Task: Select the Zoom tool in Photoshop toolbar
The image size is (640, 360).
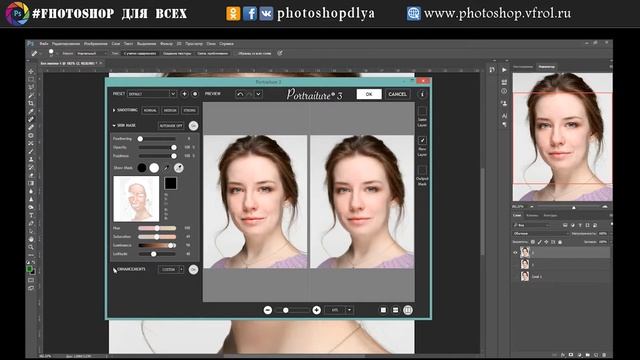Action: coord(31,247)
